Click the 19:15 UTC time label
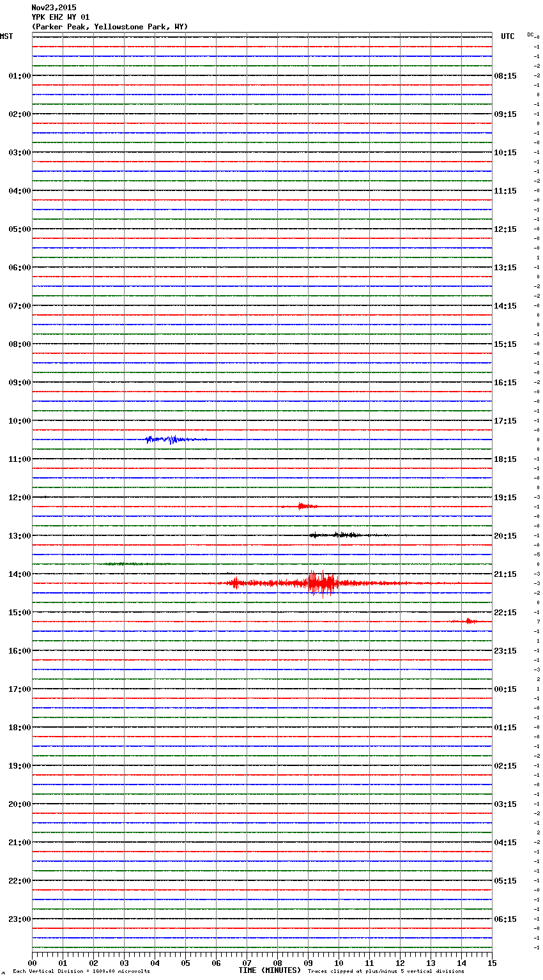 505,498
